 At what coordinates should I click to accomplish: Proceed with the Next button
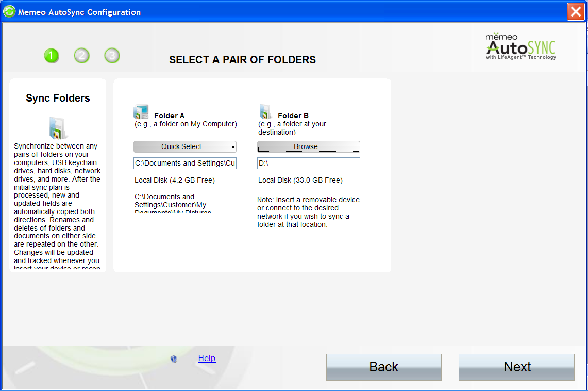tap(516, 367)
